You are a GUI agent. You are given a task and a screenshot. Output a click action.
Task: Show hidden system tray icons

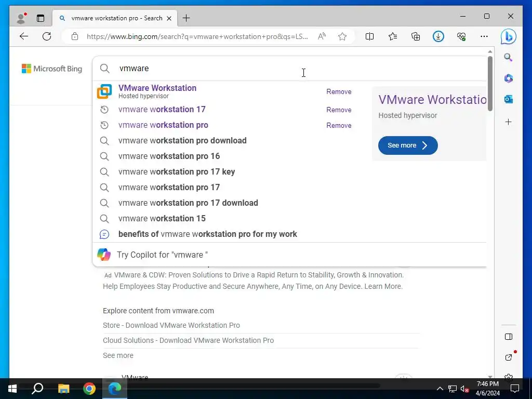[x=440, y=389]
